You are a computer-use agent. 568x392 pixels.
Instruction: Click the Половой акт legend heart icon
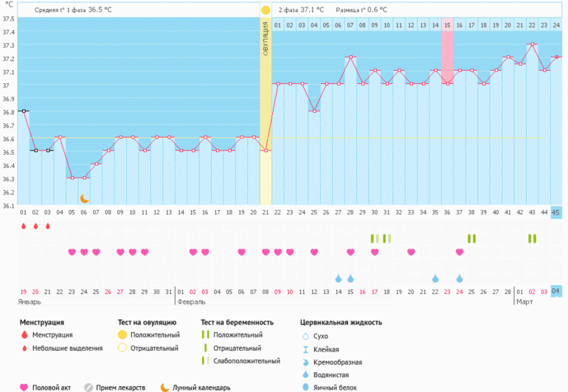24,387
